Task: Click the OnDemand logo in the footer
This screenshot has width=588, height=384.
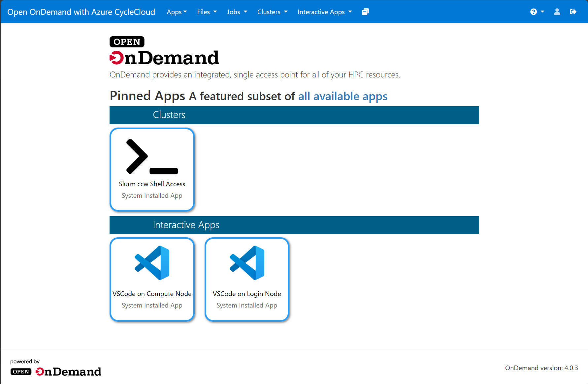Action: point(56,371)
